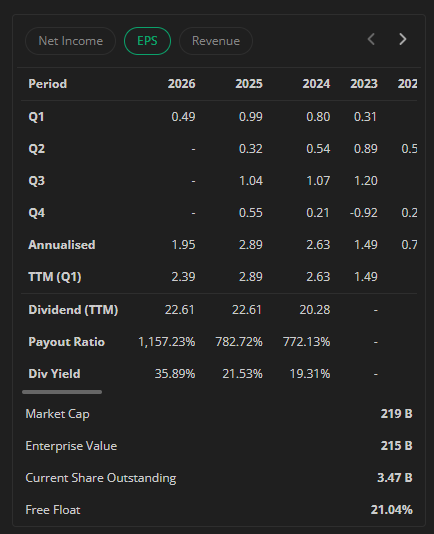Screen dimensions: 434x534
Task: Click the Q3 row label
Action: coord(37,181)
